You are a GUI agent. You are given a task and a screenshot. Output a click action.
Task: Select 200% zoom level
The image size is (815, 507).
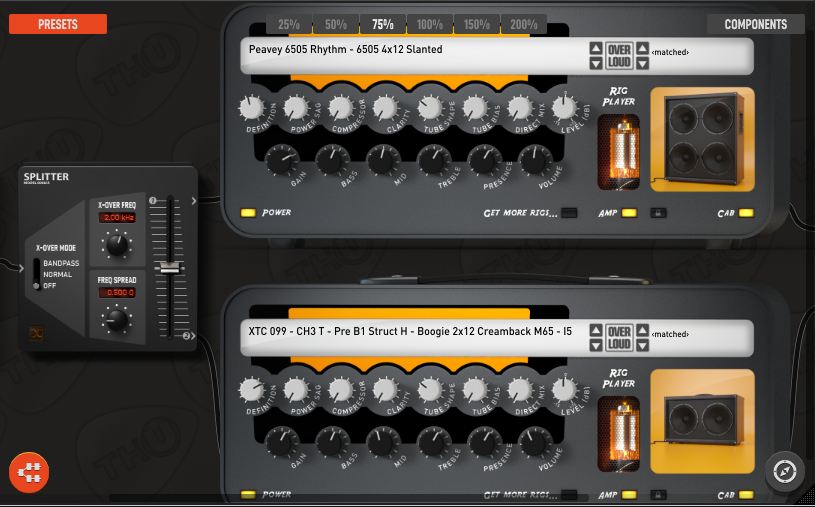[524, 24]
